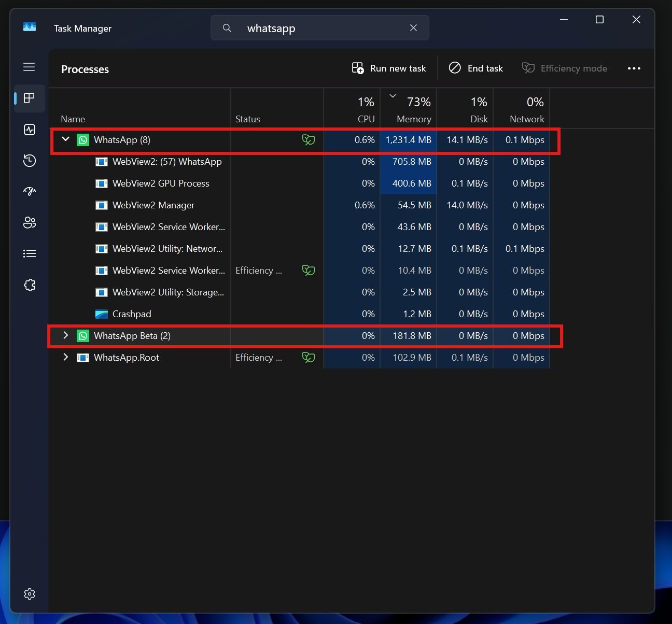Select the Users sidebar icon
The image size is (672, 624).
[29, 222]
